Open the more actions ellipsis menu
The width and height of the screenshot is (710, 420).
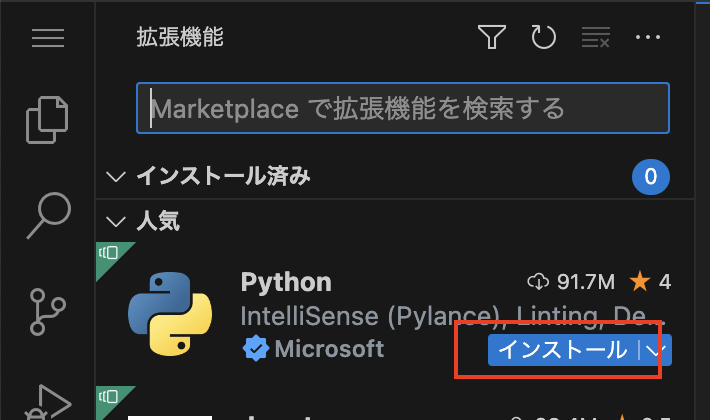pyautogui.click(x=648, y=37)
